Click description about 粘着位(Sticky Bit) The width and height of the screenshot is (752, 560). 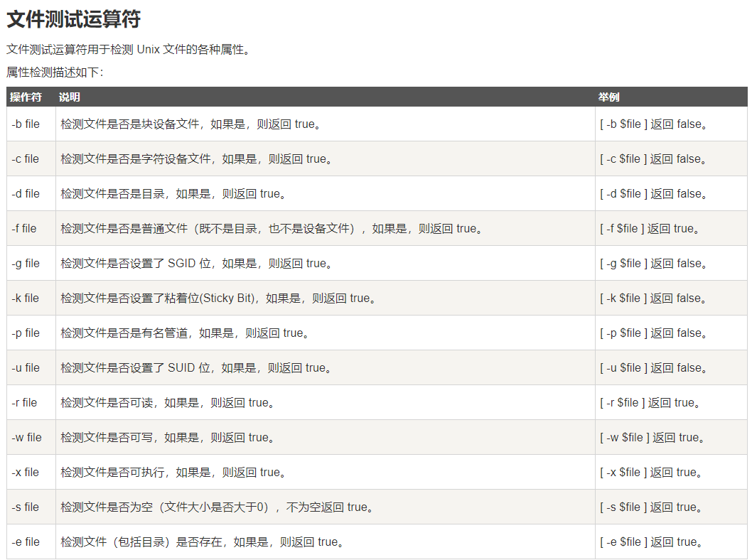click(219, 298)
